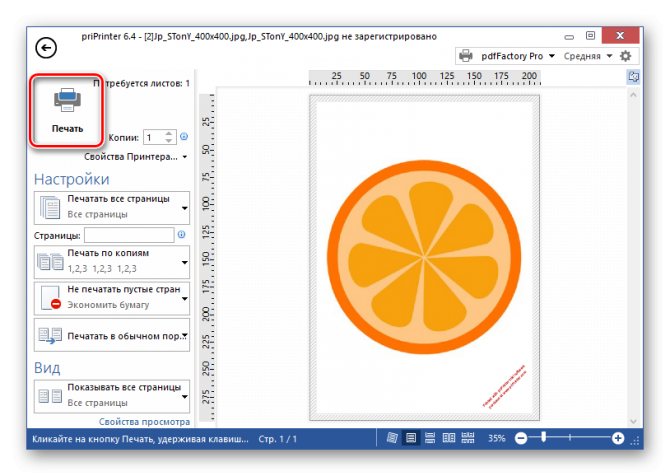Switch to the 3D book view icon
670x476 pixels.
tap(392, 438)
